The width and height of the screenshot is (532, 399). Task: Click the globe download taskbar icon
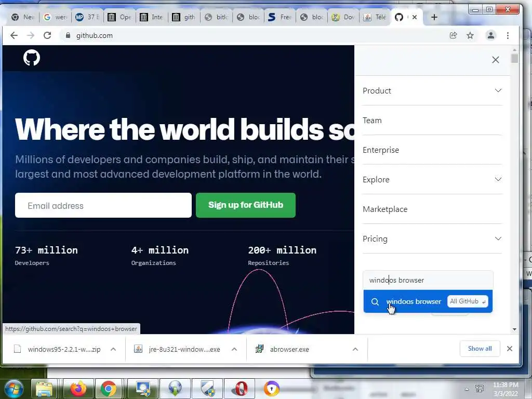tap(175, 389)
